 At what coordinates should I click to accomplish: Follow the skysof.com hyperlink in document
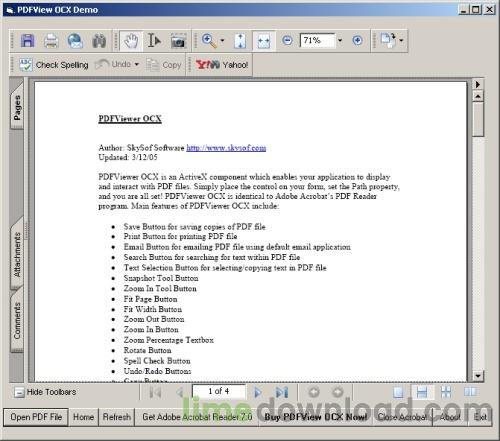click(226, 148)
